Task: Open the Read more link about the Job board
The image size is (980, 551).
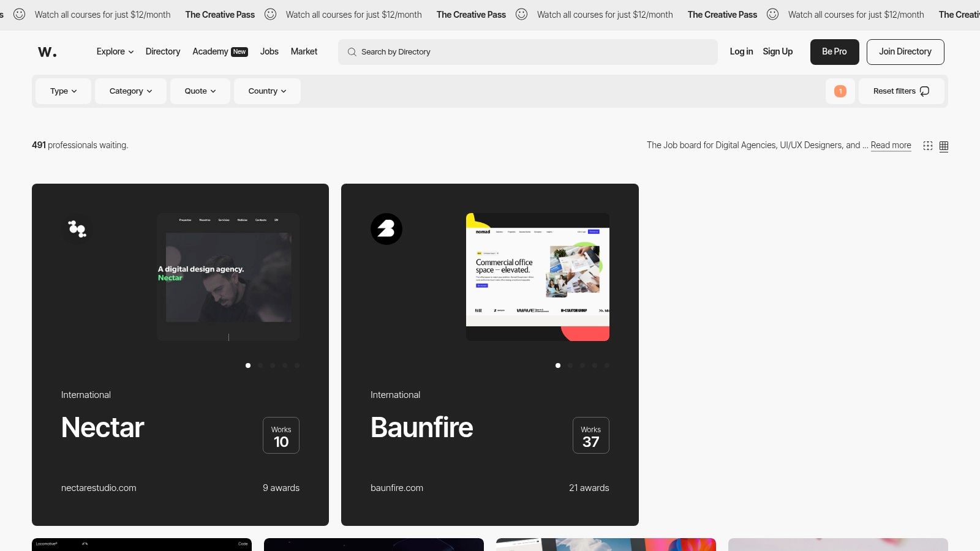Action: tap(891, 145)
